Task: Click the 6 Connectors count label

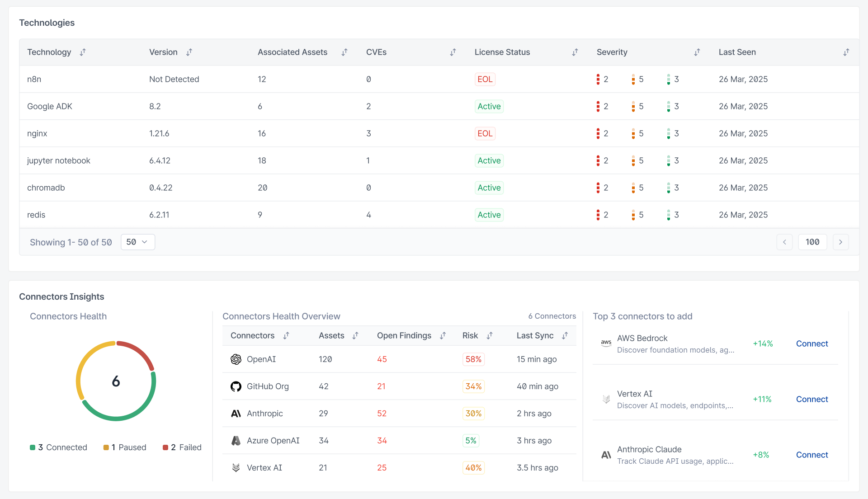Action: click(552, 316)
